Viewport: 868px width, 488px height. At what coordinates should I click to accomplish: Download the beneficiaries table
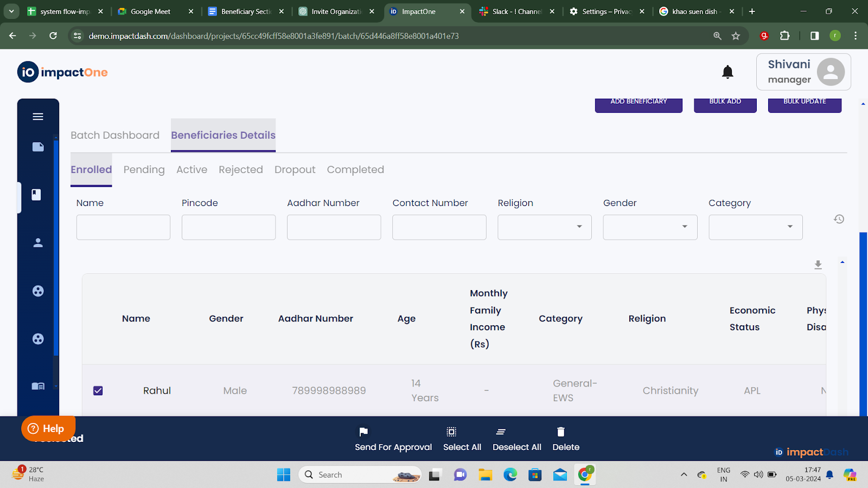click(818, 265)
